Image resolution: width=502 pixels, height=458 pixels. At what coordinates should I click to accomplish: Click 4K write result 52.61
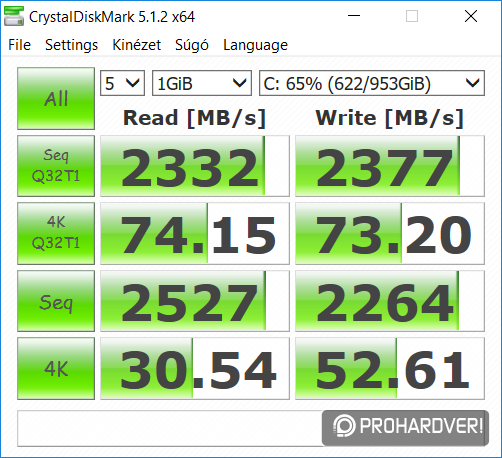point(390,368)
